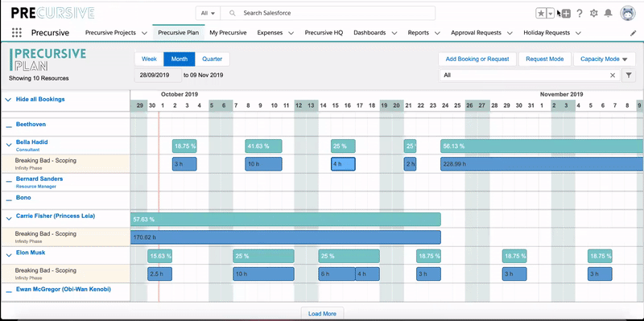Viewport: 644px width, 321px height.
Task: Select the 228.99 h booking bar
Action: coord(542,164)
